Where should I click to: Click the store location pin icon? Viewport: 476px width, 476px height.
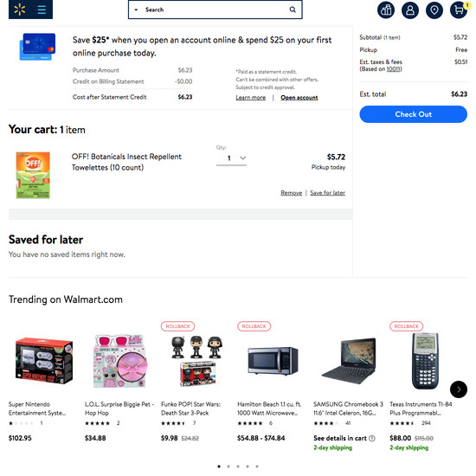pos(434,10)
